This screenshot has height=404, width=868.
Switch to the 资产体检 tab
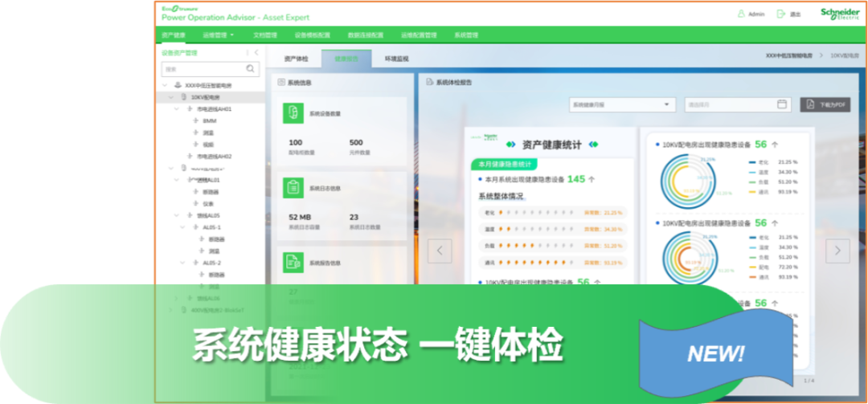tap(296, 58)
